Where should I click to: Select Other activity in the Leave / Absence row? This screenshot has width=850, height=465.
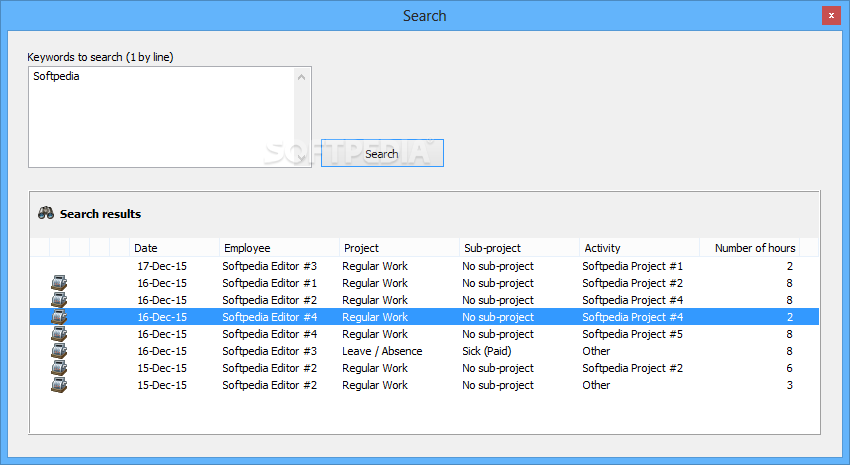point(596,351)
